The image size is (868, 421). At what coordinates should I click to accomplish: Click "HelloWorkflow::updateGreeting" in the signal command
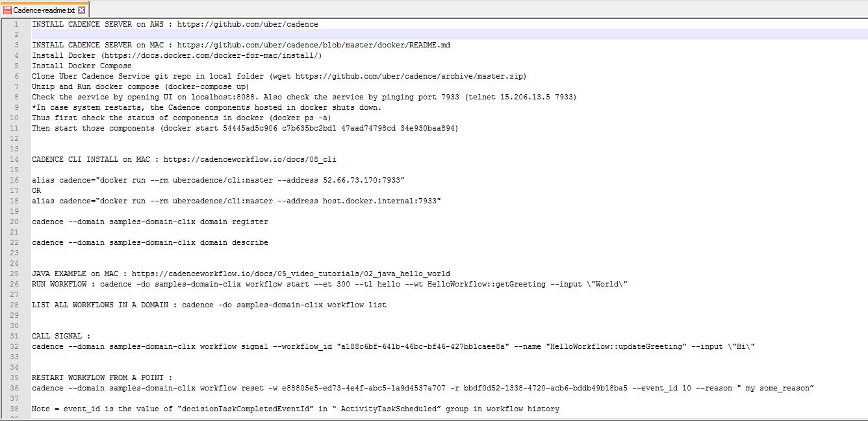[x=616, y=346]
